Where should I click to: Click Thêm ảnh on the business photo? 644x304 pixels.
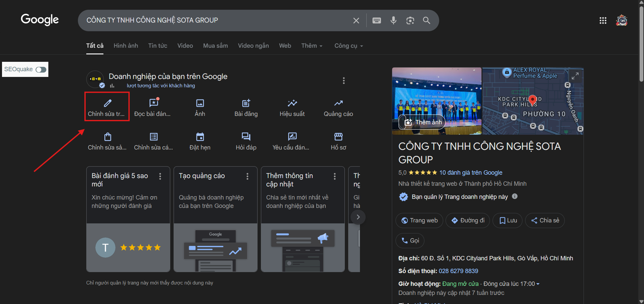click(423, 122)
